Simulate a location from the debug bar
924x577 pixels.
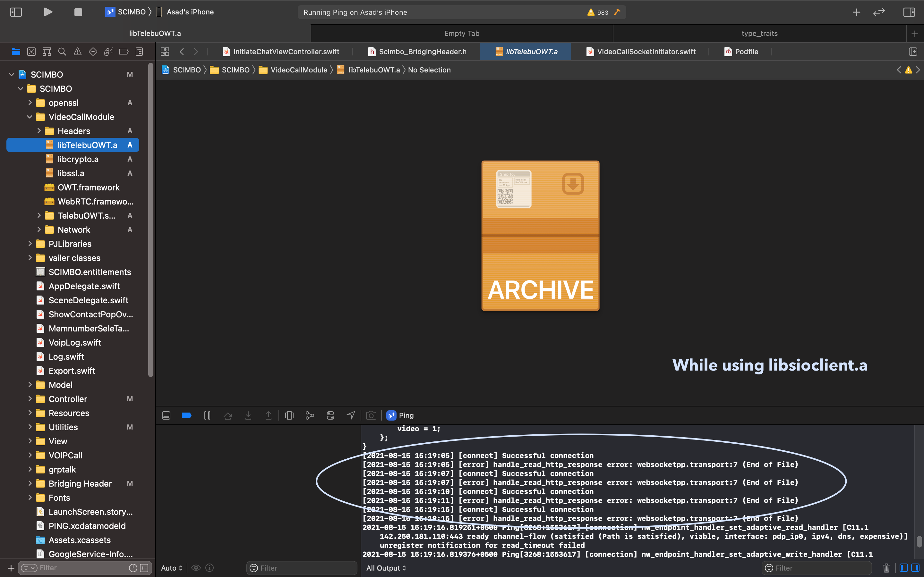pyautogui.click(x=350, y=415)
